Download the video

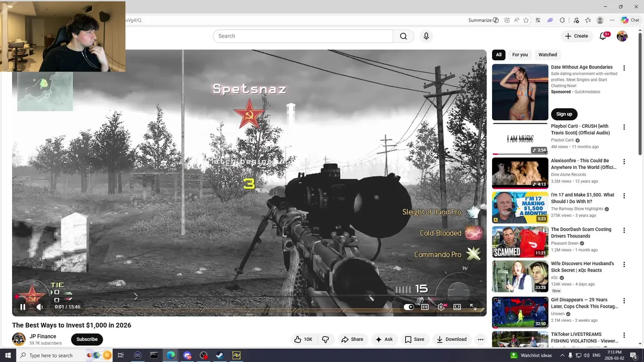pos(451,339)
